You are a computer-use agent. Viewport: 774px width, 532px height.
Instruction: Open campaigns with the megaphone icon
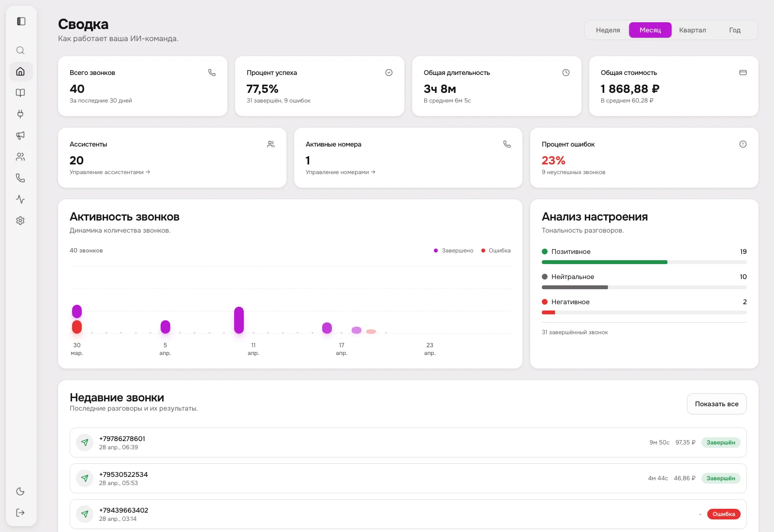click(20, 135)
